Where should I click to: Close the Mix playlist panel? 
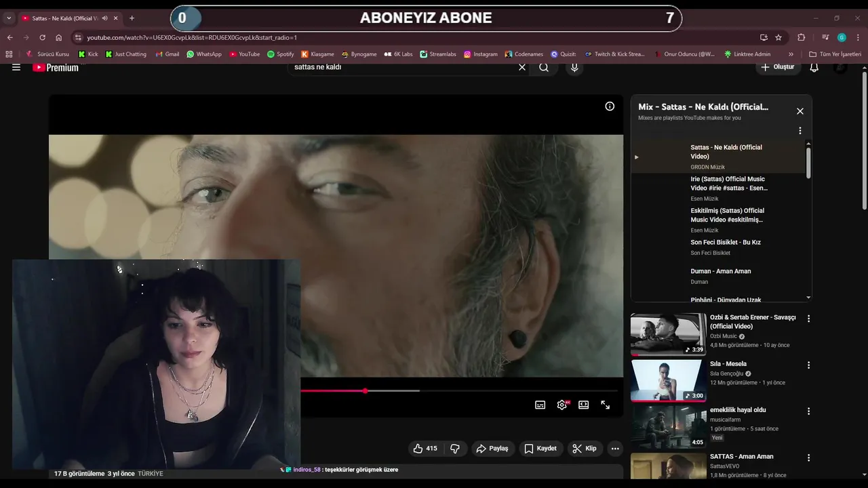[x=800, y=111]
